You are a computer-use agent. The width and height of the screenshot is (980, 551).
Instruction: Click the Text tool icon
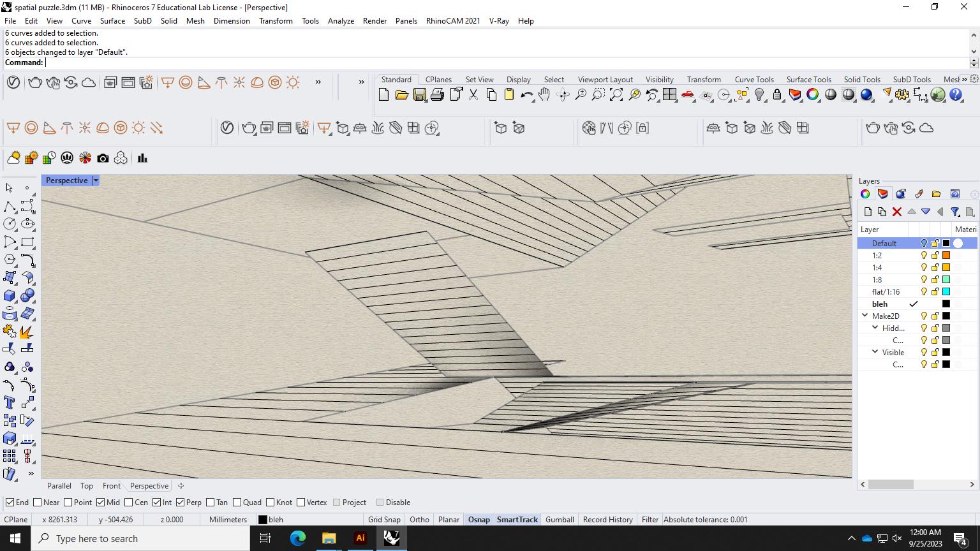click(x=10, y=402)
